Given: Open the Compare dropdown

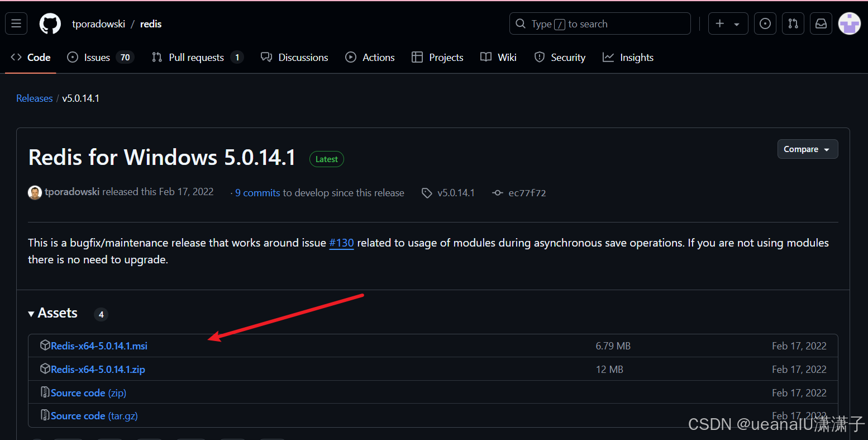Looking at the screenshot, I should [808, 149].
